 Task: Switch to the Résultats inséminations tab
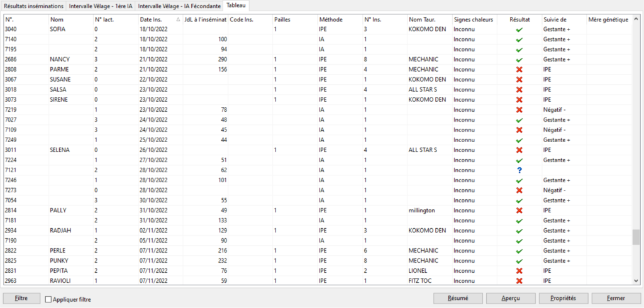[33, 6]
